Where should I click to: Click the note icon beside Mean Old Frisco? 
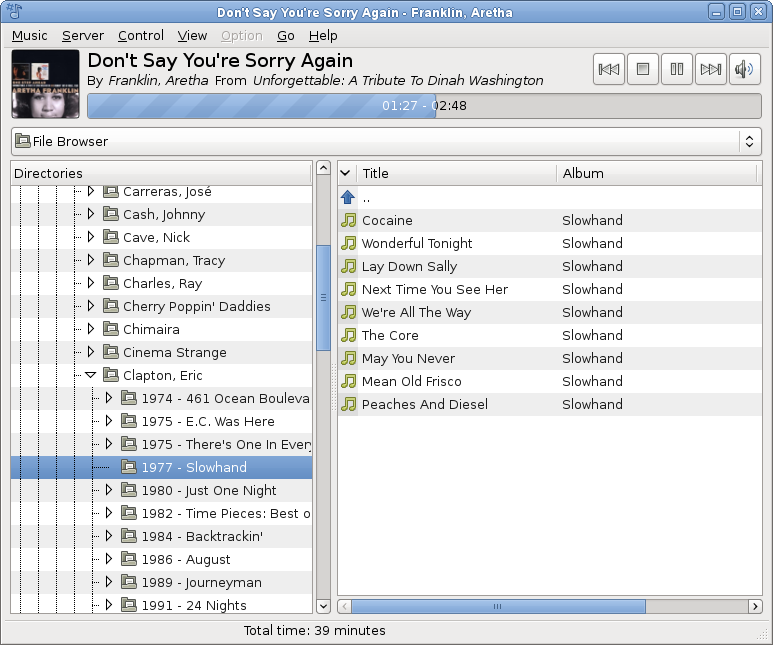point(348,381)
